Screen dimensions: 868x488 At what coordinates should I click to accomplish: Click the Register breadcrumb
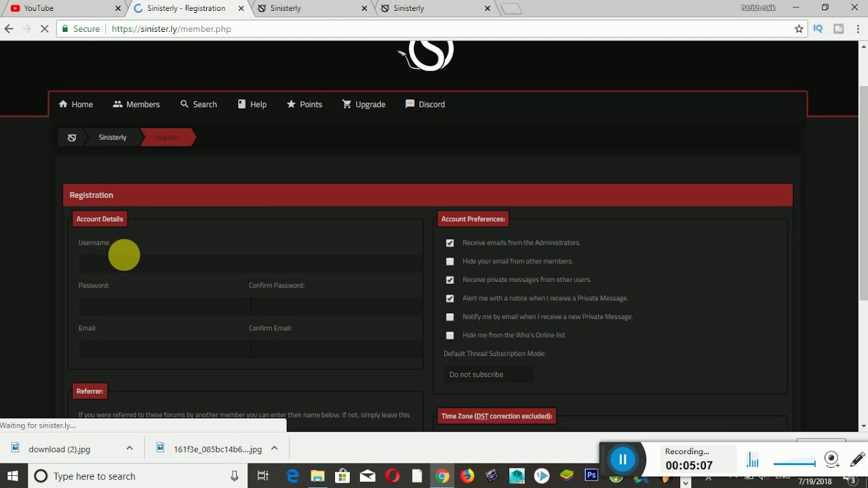click(167, 138)
